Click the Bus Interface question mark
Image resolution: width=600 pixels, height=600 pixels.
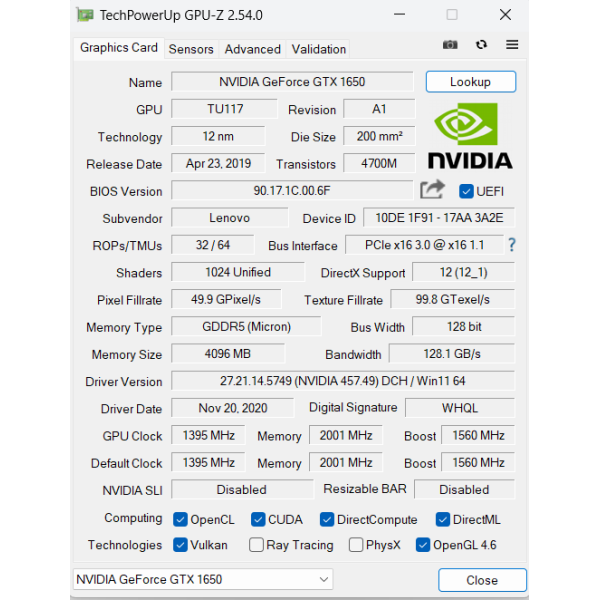[512, 245]
